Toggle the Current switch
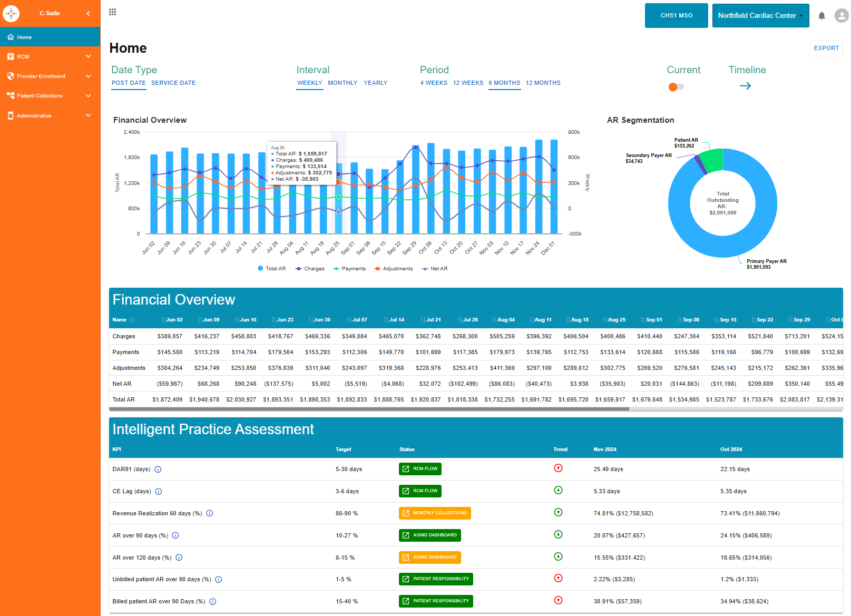851x616 pixels. coord(676,87)
